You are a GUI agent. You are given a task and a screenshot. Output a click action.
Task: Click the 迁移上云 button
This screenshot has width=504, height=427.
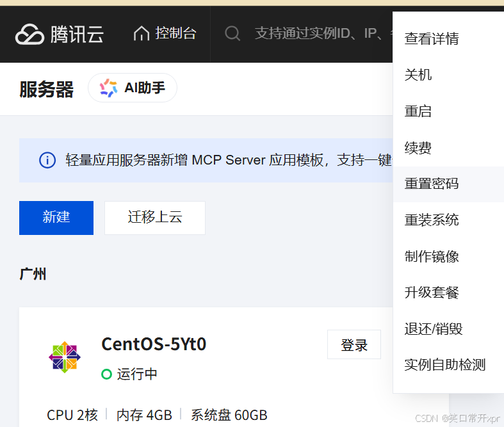point(155,218)
